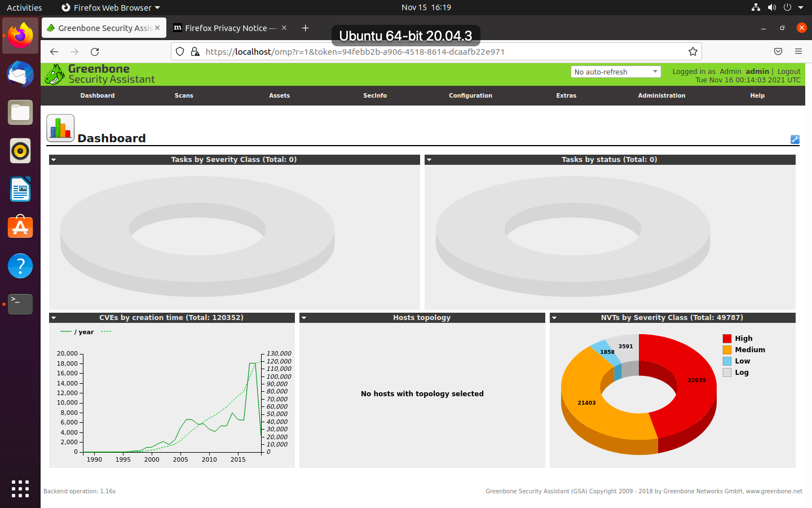Click the www.greenbone.net footer text
Screen dimensions: 812x508
point(774,491)
